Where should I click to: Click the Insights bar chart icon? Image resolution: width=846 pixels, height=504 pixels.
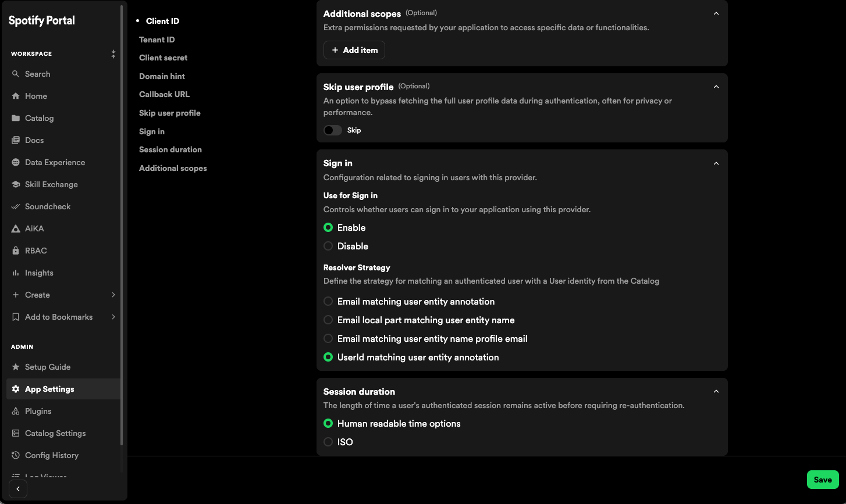pyautogui.click(x=16, y=273)
